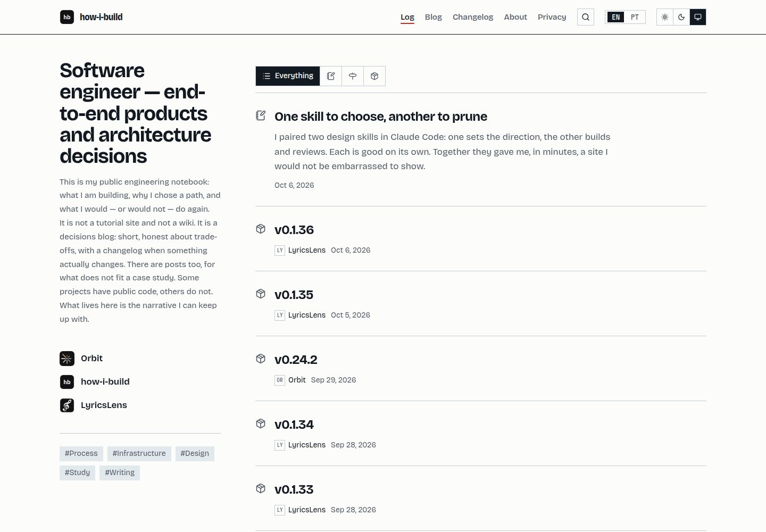
Task: Open release v0.1.34 entry
Action: (x=294, y=425)
